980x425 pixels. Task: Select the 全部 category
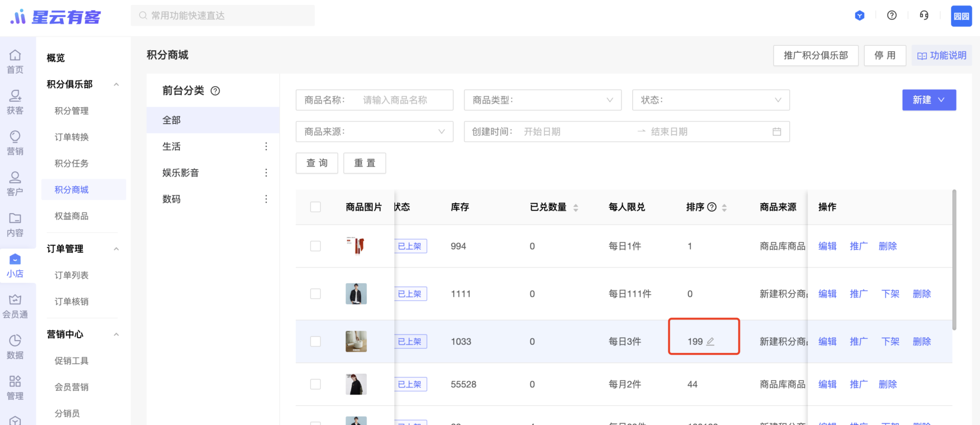pos(213,120)
